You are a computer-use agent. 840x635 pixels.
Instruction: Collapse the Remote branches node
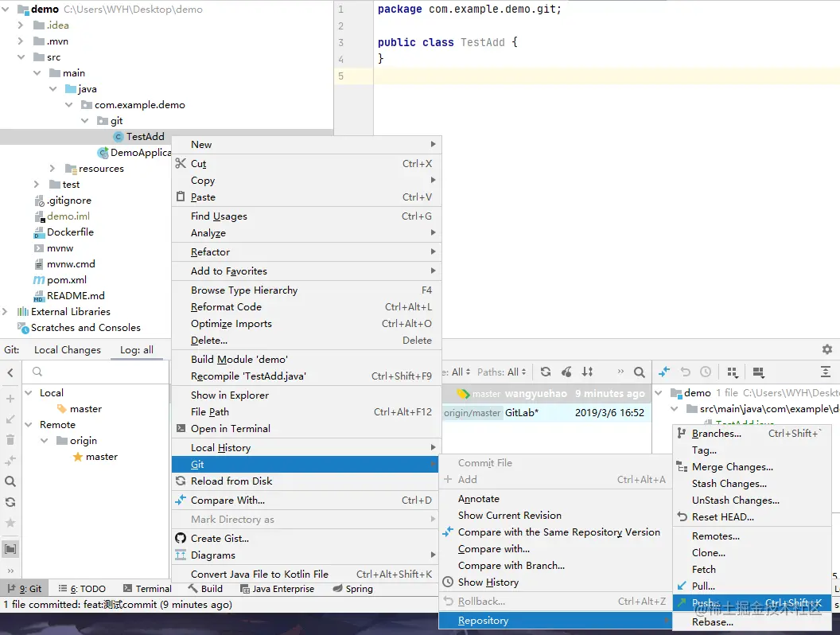click(29, 424)
